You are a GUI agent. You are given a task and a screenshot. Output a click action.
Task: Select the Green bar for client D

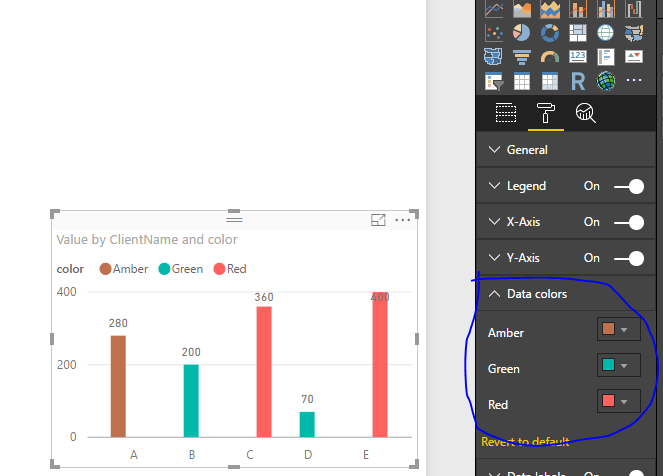(x=307, y=424)
